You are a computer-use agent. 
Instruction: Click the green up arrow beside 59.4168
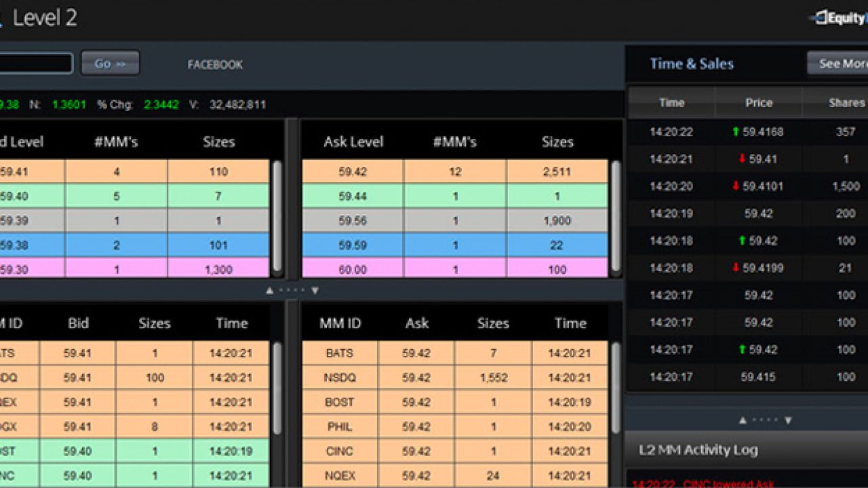736,131
